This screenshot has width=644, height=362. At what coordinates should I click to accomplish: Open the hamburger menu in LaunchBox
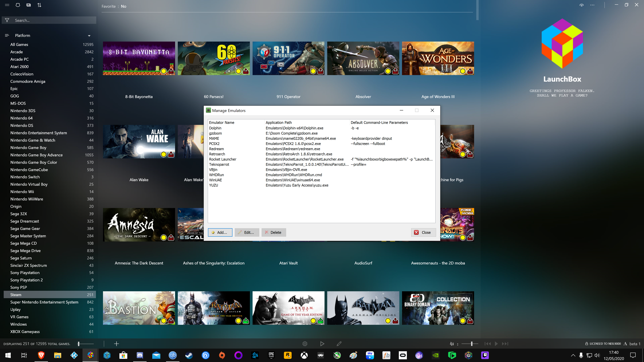coord(7,5)
